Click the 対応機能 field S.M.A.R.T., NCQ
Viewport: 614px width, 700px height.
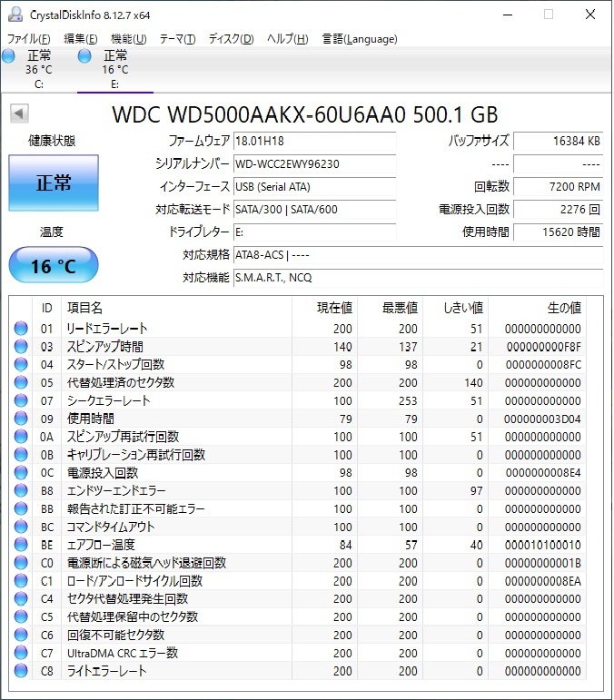pyautogui.click(x=419, y=278)
